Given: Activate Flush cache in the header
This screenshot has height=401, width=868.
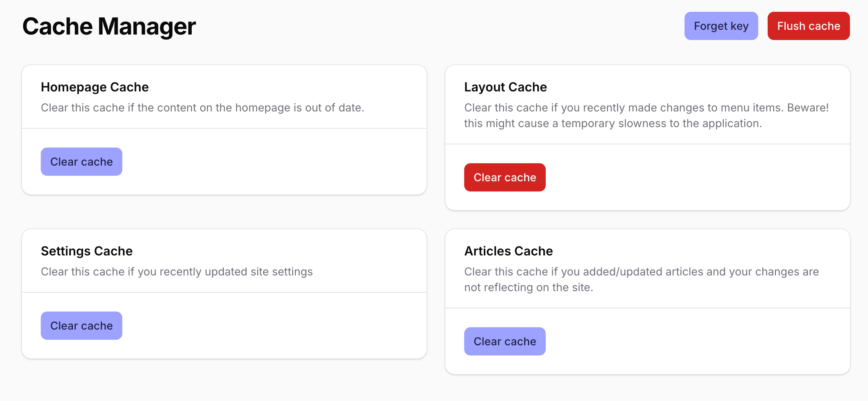Looking at the screenshot, I should (808, 26).
